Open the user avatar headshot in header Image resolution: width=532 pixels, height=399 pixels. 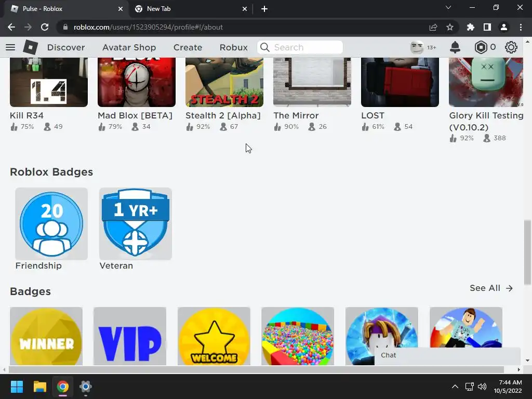(x=417, y=47)
